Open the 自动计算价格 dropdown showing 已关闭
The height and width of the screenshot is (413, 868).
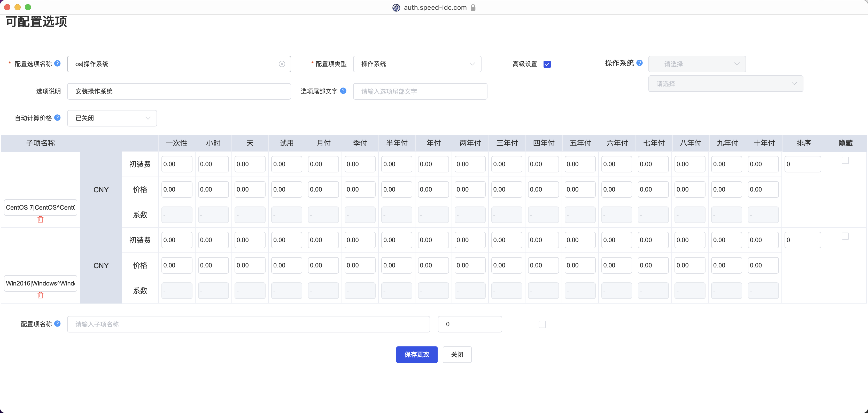pyautogui.click(x=112, y=118)
